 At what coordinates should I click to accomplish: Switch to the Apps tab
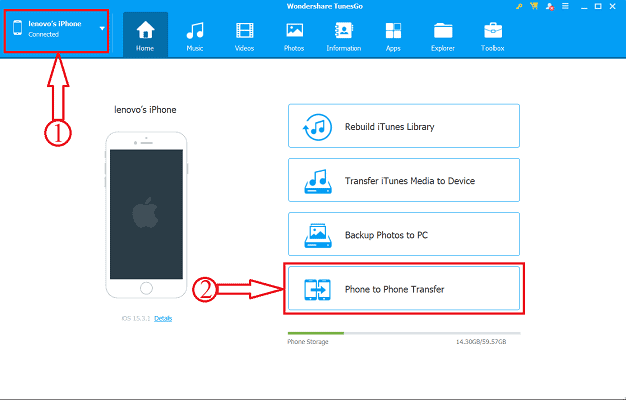click(x=393, y=35)
